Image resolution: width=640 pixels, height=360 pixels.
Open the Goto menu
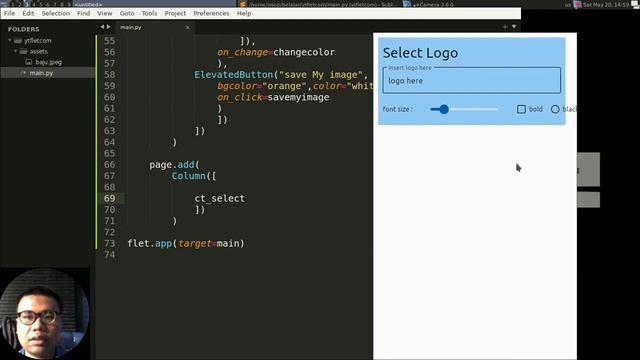(x=127, y=13)
